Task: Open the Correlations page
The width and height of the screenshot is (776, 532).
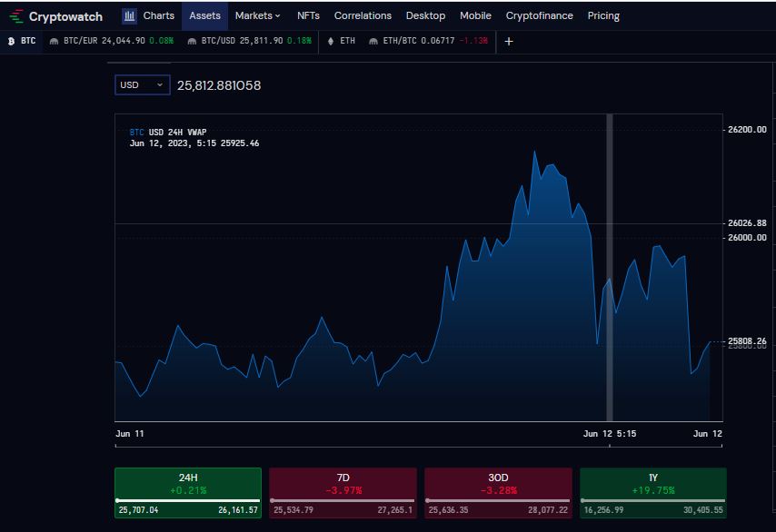Action: [363, 15]
